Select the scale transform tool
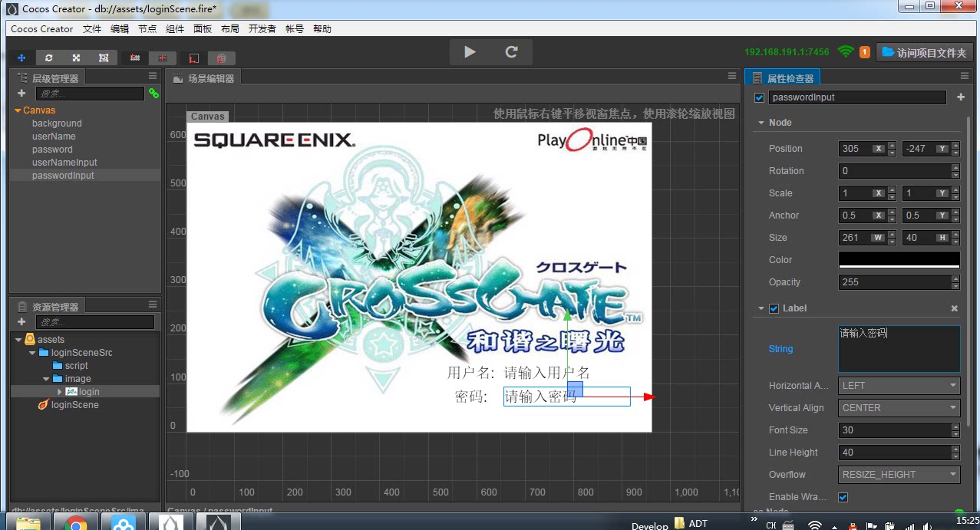980x530 pixels. [x=76, y=58]
